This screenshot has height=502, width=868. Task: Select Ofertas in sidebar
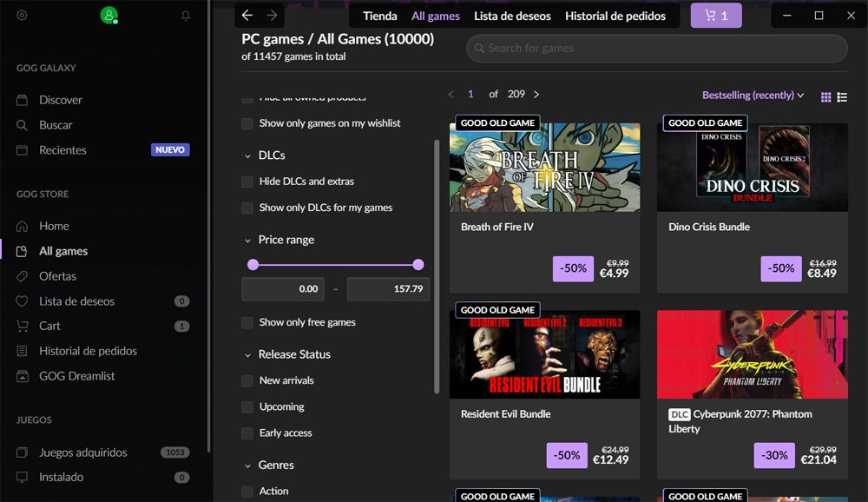[x=57, y=276]
